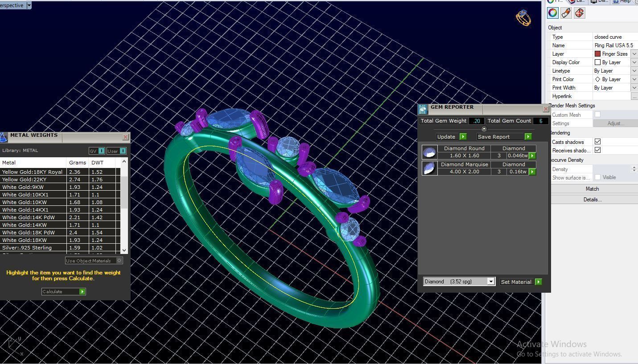
Task: Enable isocurve Visible checkbox
Action: coord(597,177)
